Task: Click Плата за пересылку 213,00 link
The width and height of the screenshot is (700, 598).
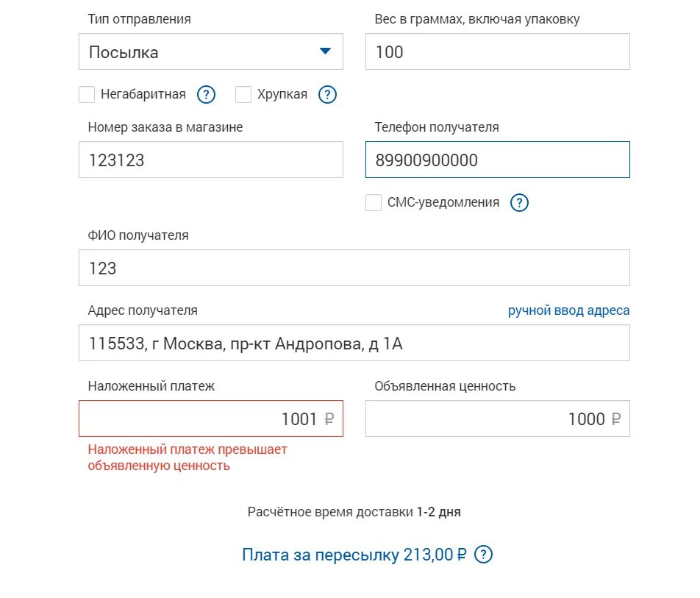Action: click(x=354, y=555)
